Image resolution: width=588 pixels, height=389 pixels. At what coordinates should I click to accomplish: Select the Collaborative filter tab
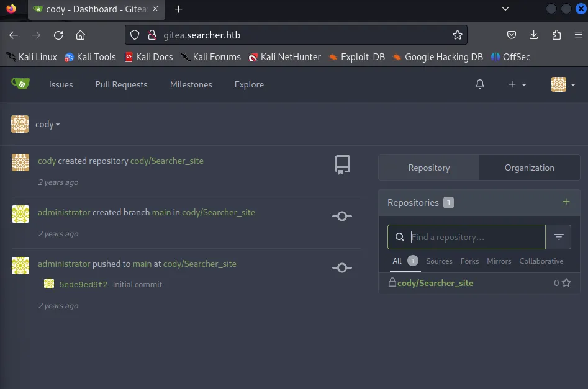(x=541, y=261)
